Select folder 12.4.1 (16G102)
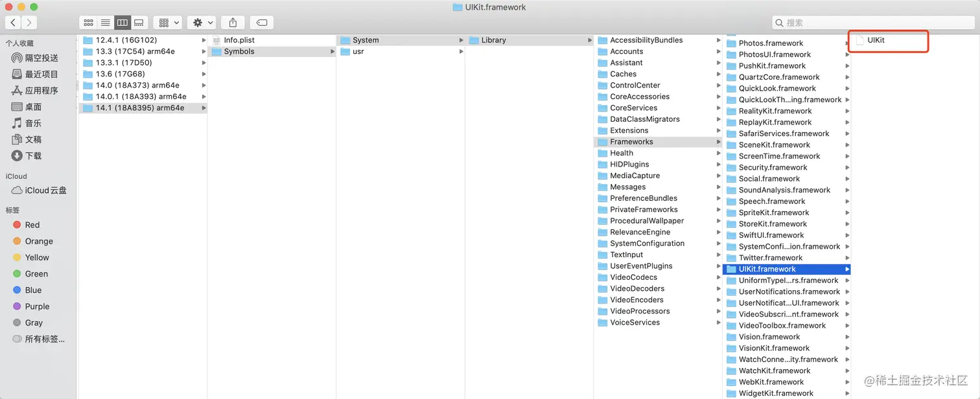 pos(143,40)
